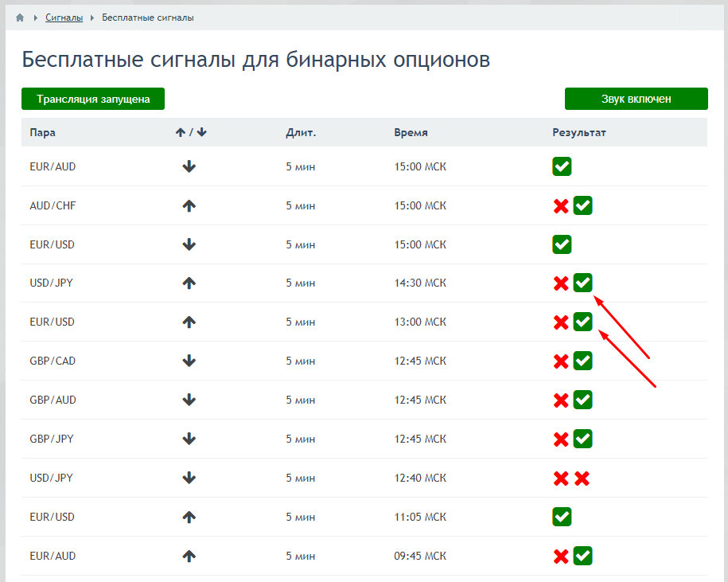Screen dimensions: 728x582
Task: Click the down arrow in GBP/AUD row
Action: pos(189,400)
